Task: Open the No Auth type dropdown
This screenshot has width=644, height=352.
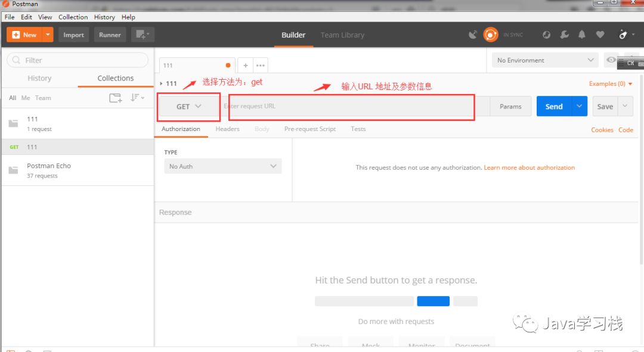Action: point(222,166)
